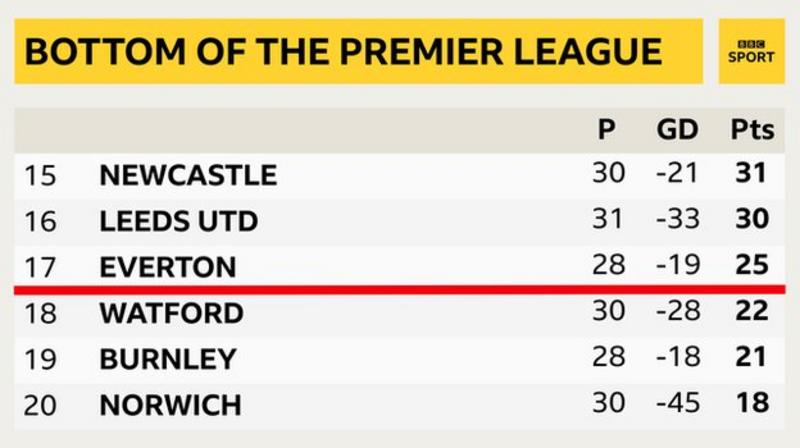
Task: Click Newcastle's points value 31
Action: [x=751, y=173]
